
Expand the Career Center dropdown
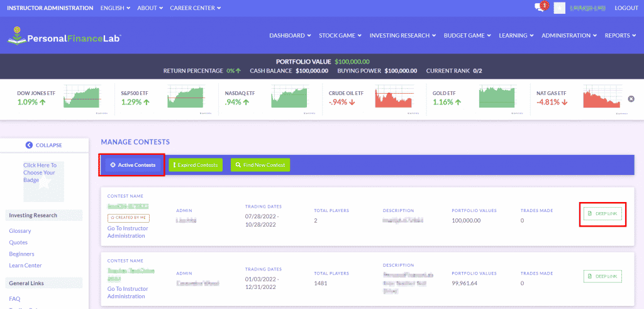(x=196, y=8)
